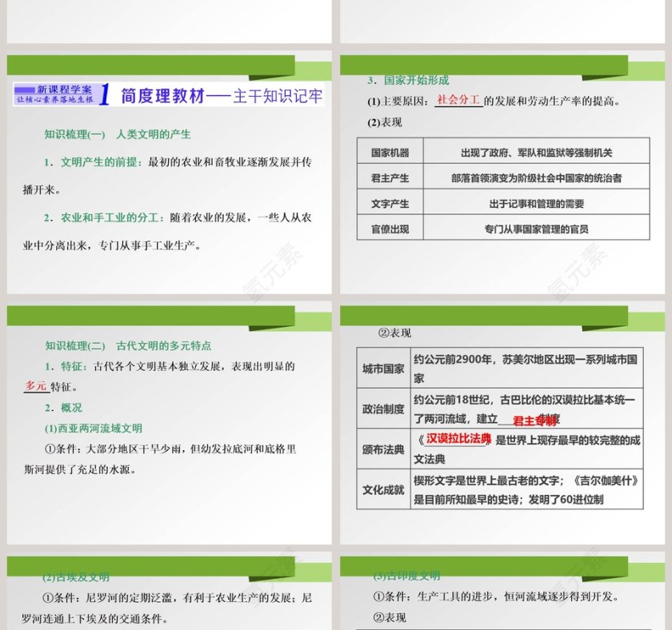Click the 君主产生 table row label
The image size is (672, 630).
(390, 178)
